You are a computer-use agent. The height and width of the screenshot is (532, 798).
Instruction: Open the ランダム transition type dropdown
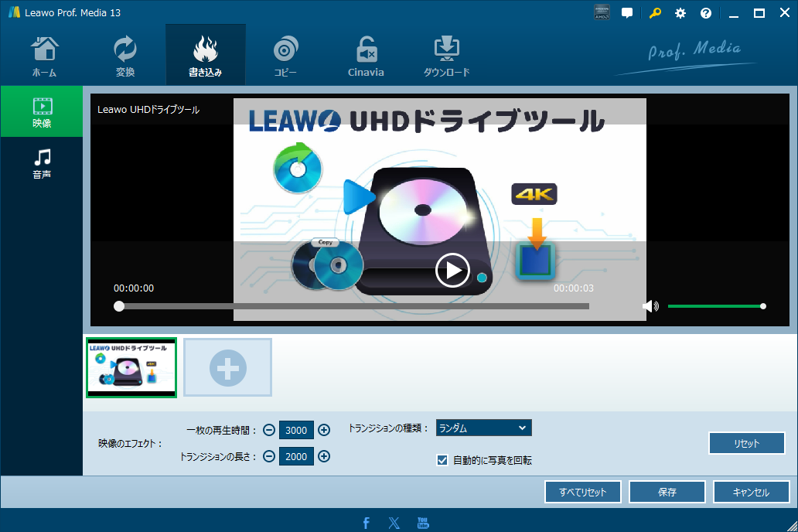click(483, 428)
